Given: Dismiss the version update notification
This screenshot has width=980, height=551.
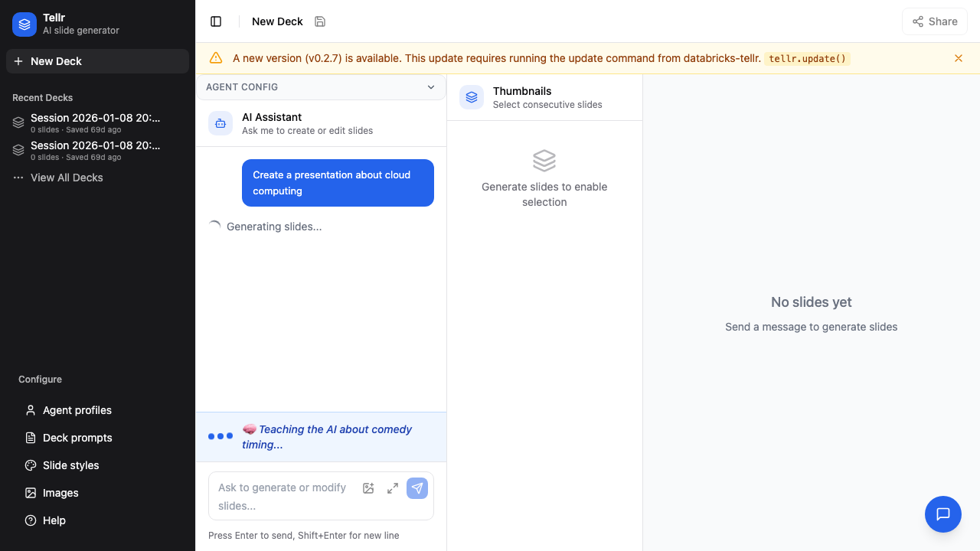Looking at the screenshot, I should coord(959,58).
